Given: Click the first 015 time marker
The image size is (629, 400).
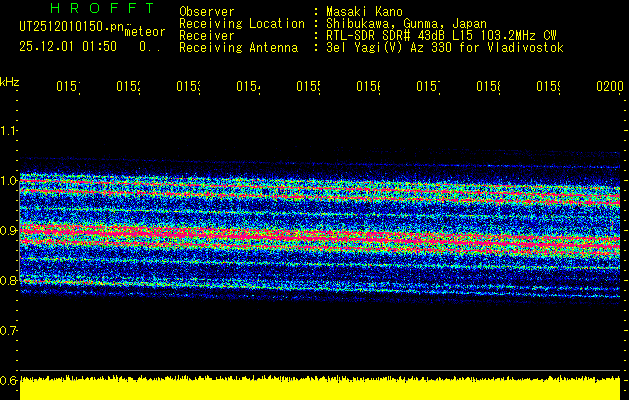Looking at the screenshot, I should (x=68, y=88).
